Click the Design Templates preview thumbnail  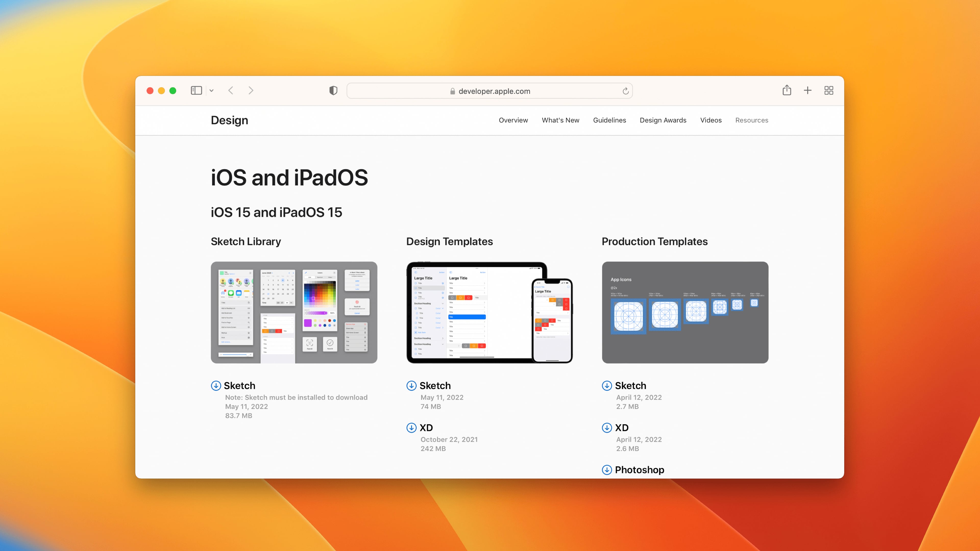click(x=490, y=312)
